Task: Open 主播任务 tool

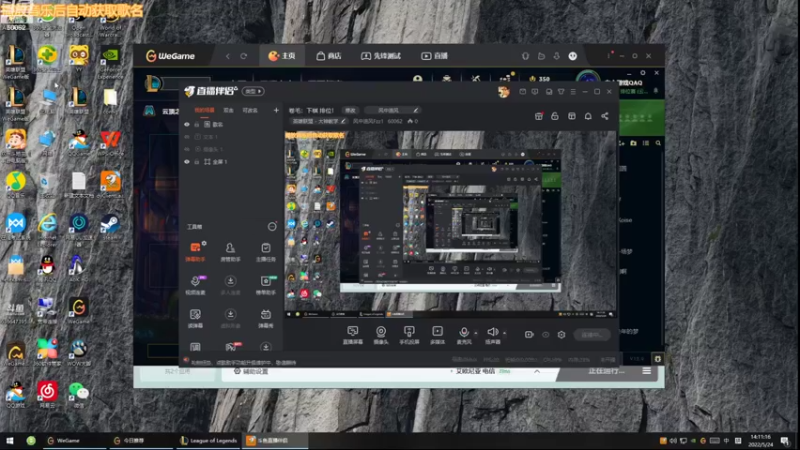Action: coord(265,252)
